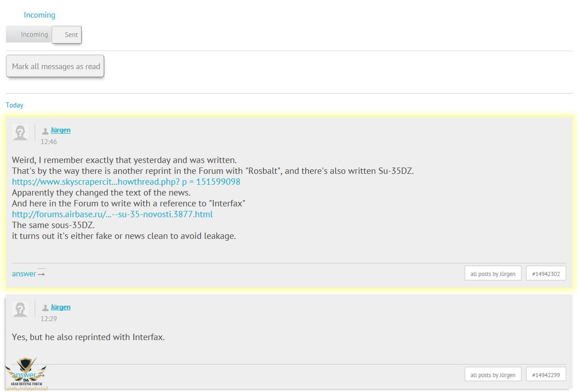The width and height of the screenshot is (578, 392).
Task: Click the user icon beside Jürgen at 12:29
Action: [45, 308]
